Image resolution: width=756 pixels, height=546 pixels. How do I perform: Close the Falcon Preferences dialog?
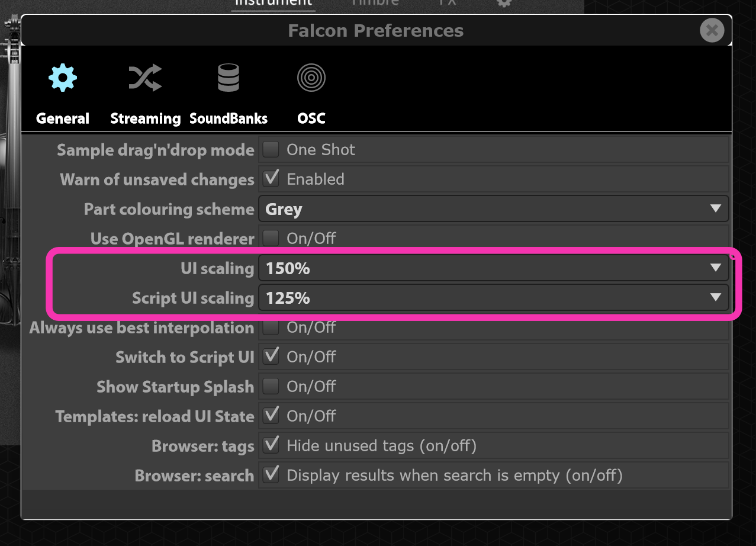pos(712,30)
